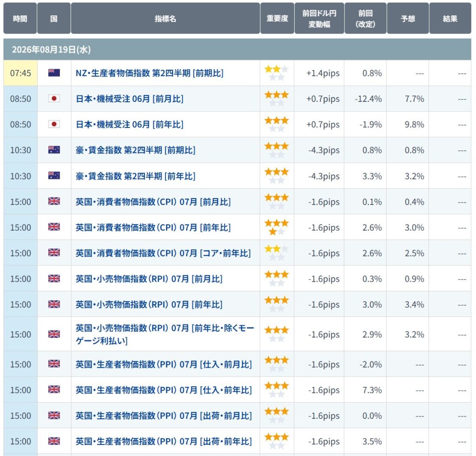Open 日本・機械受注 06月 [前月比] link
Image resolution: width=476 pixels, height=456 pixels.
129,99
